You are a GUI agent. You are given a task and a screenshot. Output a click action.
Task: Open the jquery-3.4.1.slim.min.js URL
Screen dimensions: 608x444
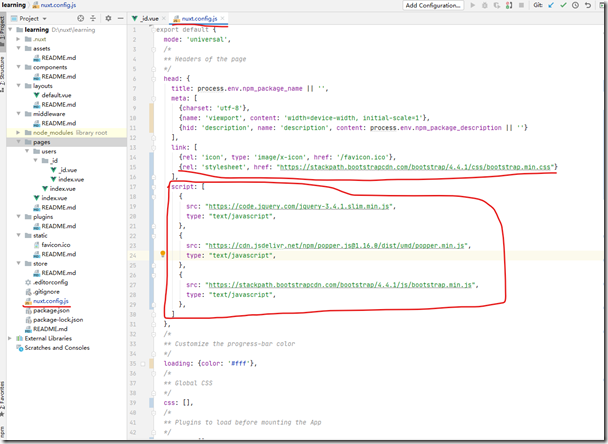(x=299, y=206)
